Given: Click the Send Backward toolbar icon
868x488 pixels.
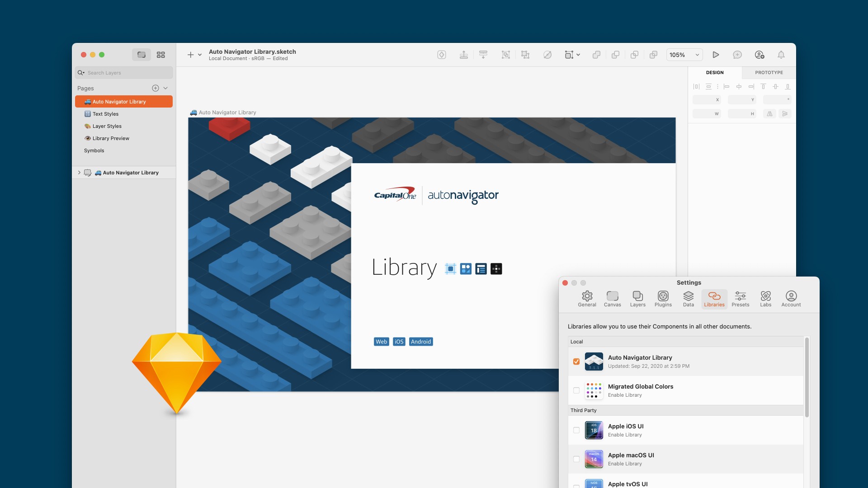Looking at the screenshot, I should click(x=483, y=55).
